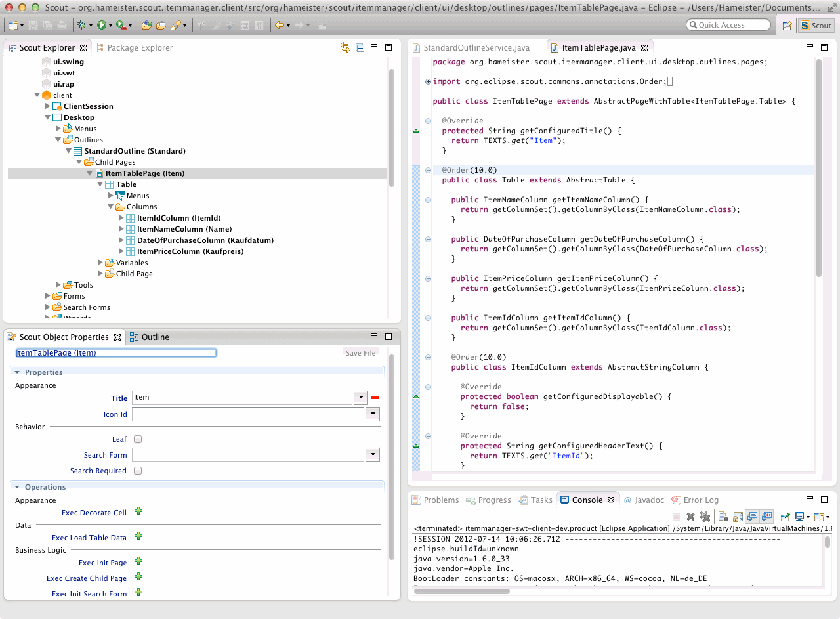Screen dimensions: 840x619
Task: Click the Scroll Lock icon in Console
Action: click(738, 517)
